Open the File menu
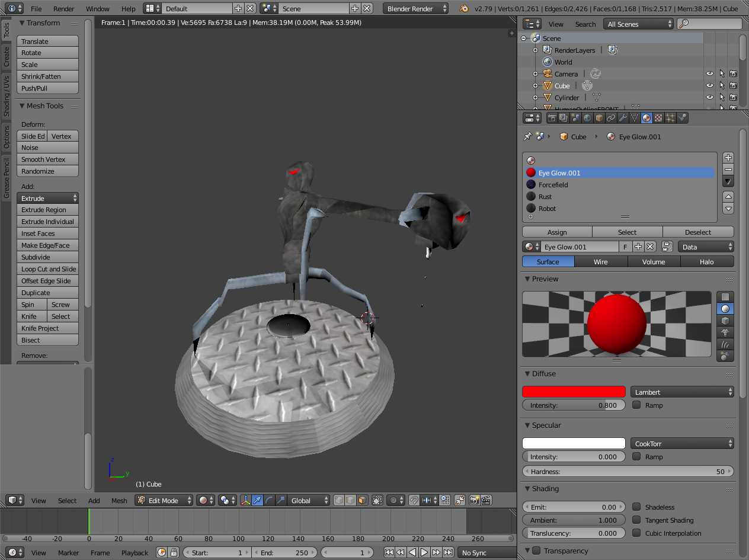The width and height of the screenshot is (749, 560). pyautogui.click(x=36, y=8)
